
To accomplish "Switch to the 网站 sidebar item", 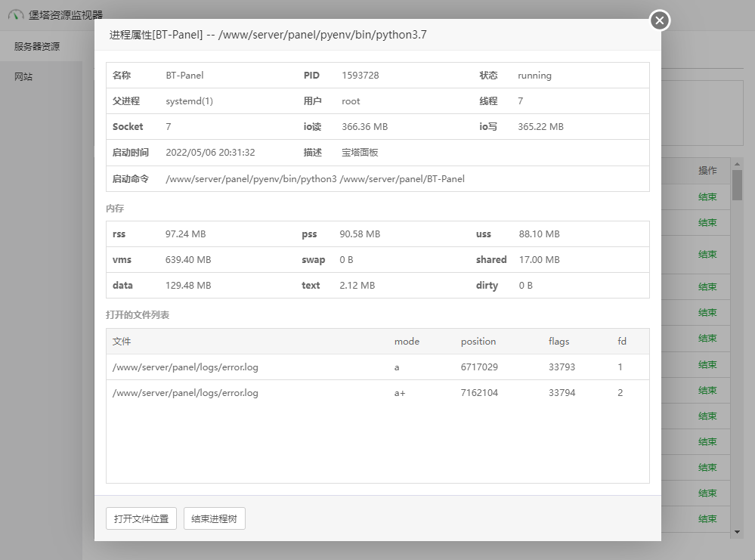I will [x=23, y=76].
